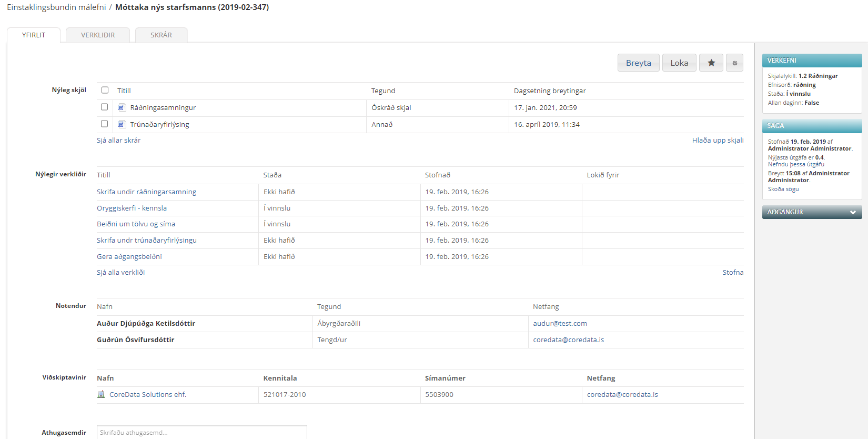Collapse the VERKEFNI panel header
Screen dimensions: 868x439
coord(811,61)
